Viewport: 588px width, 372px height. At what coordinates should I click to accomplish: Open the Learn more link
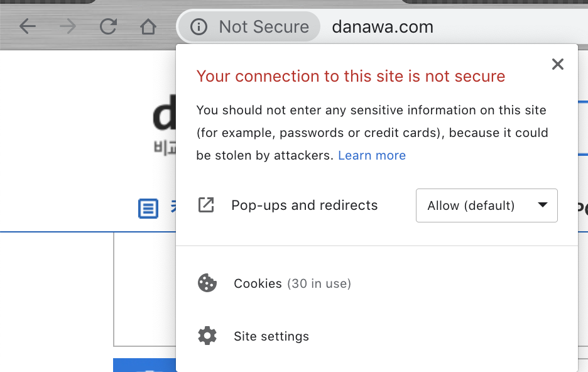pyautogui.click(x=372, y=155)
